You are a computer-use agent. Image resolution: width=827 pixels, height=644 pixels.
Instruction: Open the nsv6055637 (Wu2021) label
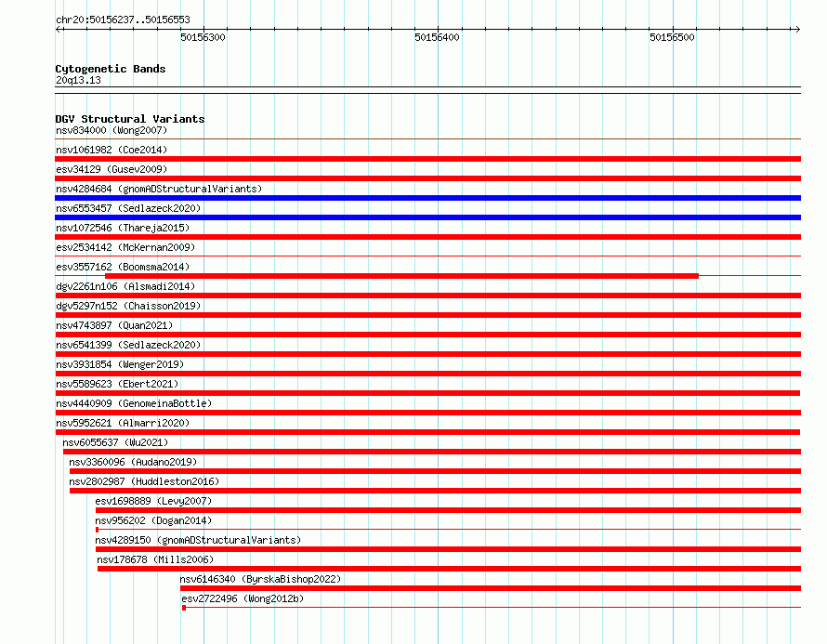click(x=115, y=442)
